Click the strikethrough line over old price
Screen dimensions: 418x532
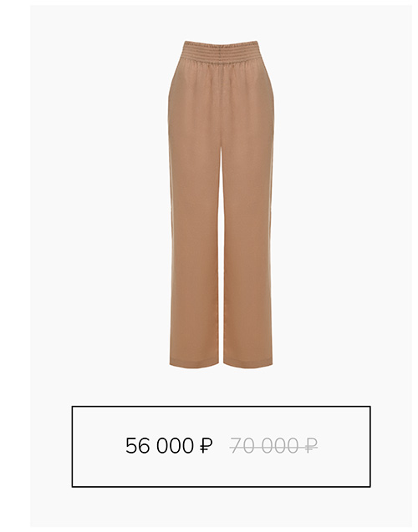(x=273, y=447)
